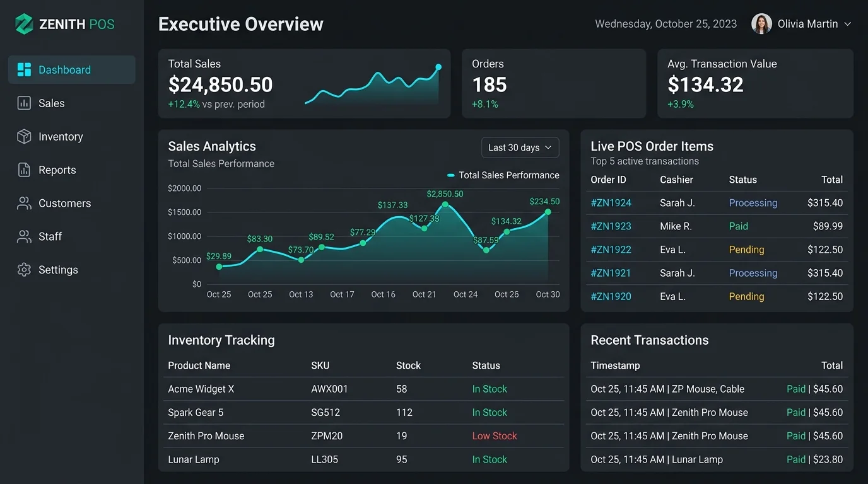Open the Staff people icon
The image size is (868, 484).
[24, 237]
